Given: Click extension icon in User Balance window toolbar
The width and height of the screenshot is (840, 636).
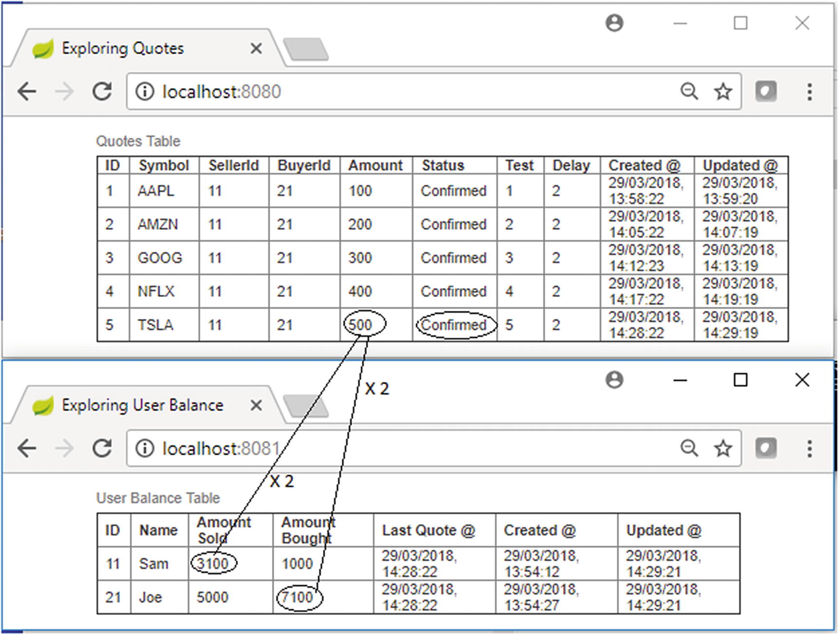Looking at the screenshot, I should tap(765, 448).
